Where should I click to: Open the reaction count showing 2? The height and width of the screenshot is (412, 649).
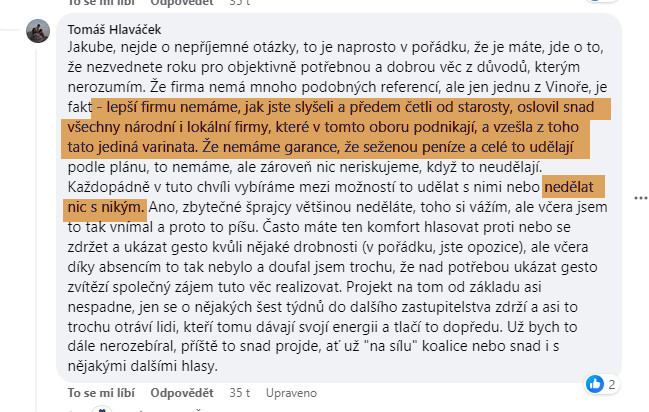click(x=611, y=384)
